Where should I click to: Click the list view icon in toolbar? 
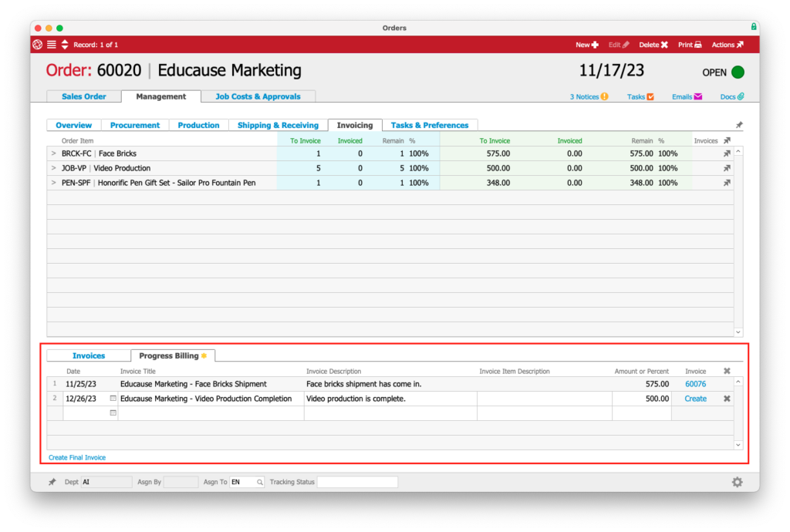(51, 45)
